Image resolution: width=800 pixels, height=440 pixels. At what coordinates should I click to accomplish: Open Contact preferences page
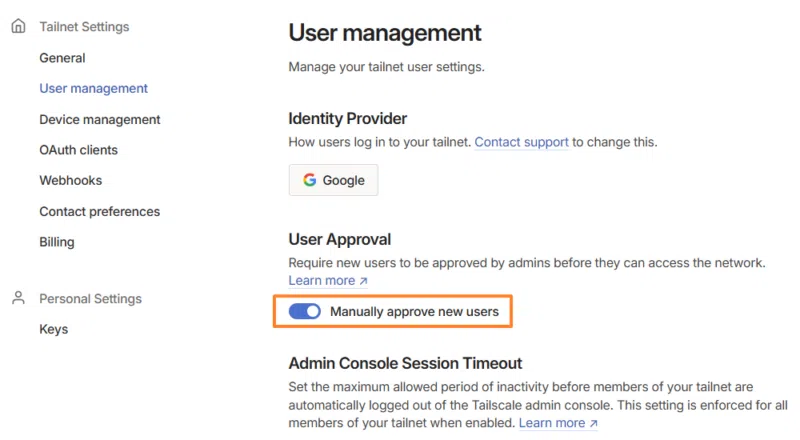point(99,211)
